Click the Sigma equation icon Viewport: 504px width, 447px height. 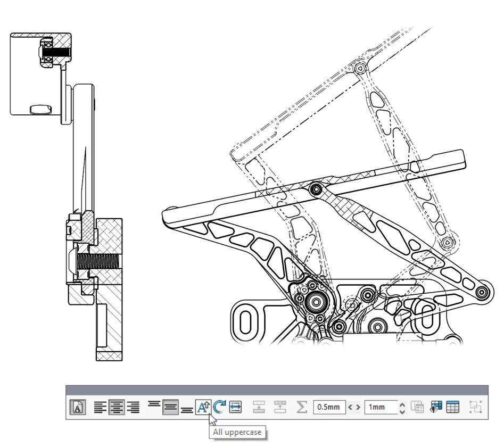(x=301, y=408)
